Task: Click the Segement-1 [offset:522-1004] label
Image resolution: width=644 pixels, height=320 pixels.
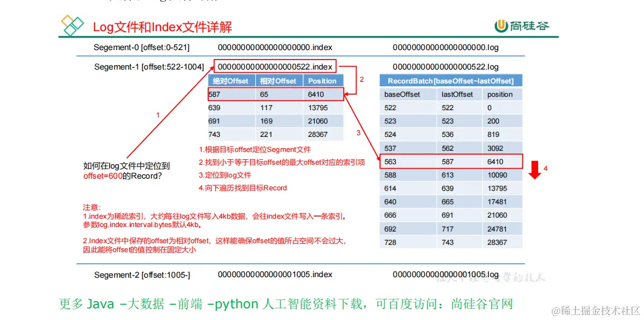Action: 149,66
